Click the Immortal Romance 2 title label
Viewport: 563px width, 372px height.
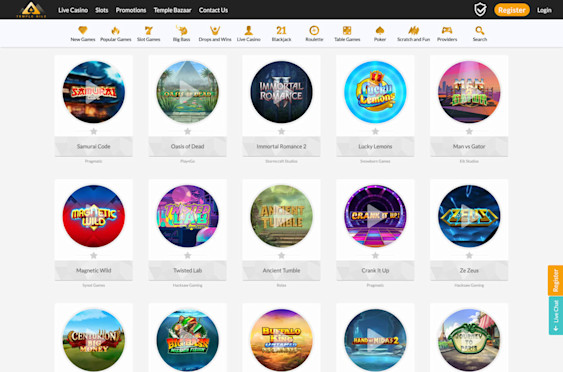click(x=282, y=147)
